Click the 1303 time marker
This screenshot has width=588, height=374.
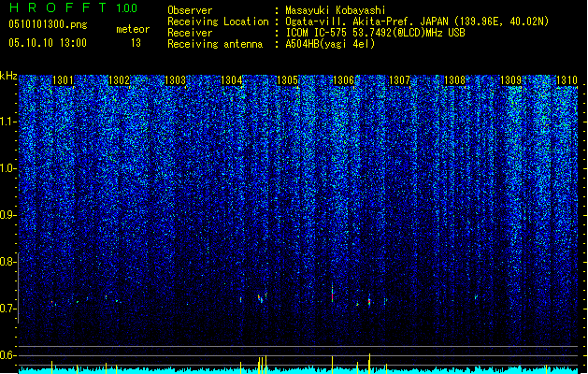[x=175, y=80]
